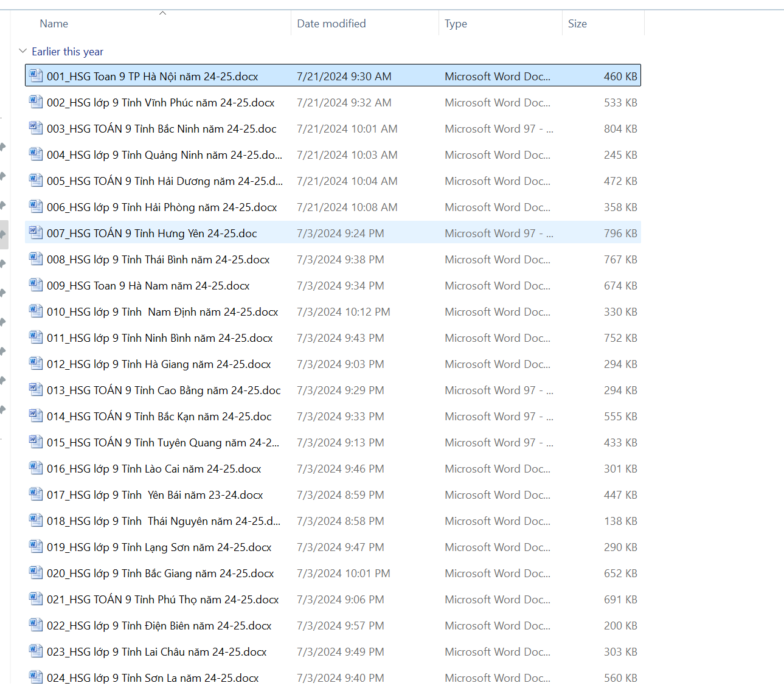Click the 'Earlier this year' group label

(x=68, y=52)
